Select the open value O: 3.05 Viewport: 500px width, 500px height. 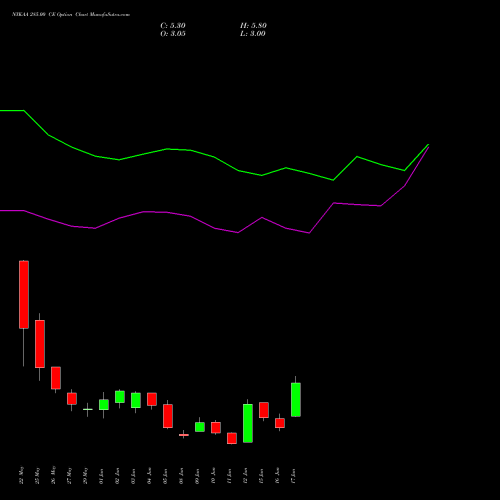point(173,34)
